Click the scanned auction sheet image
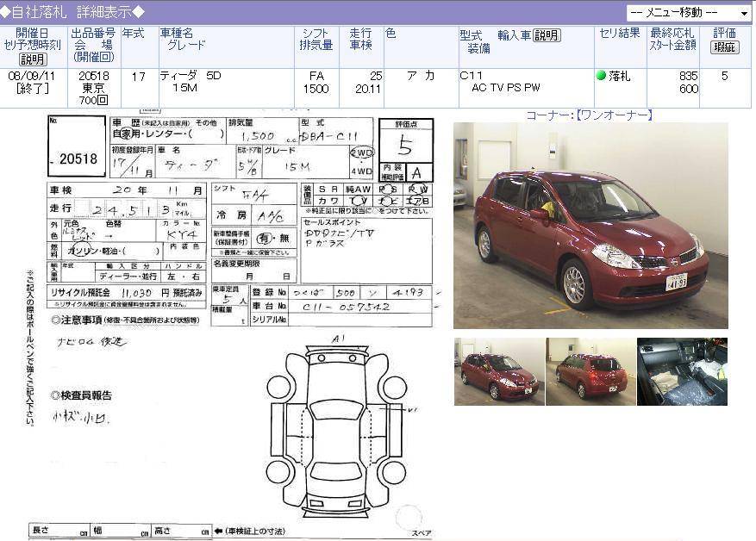756x541 pixels. coord(230,325)
